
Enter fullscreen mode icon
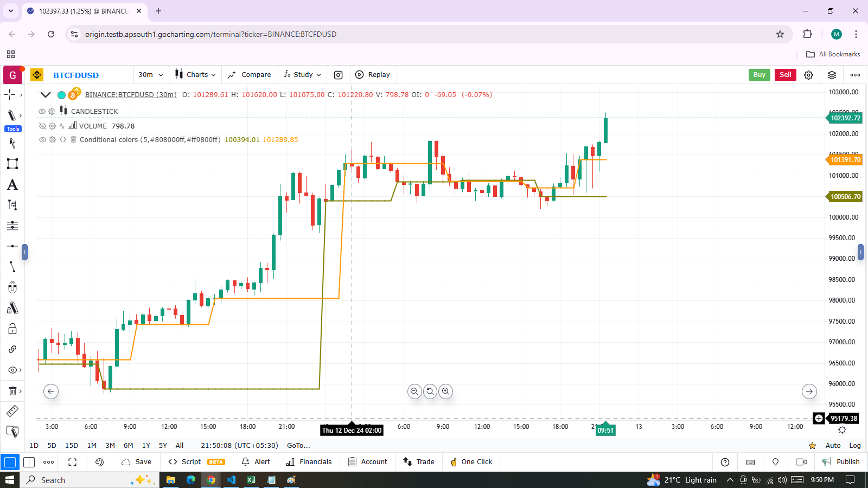[72, 462]
